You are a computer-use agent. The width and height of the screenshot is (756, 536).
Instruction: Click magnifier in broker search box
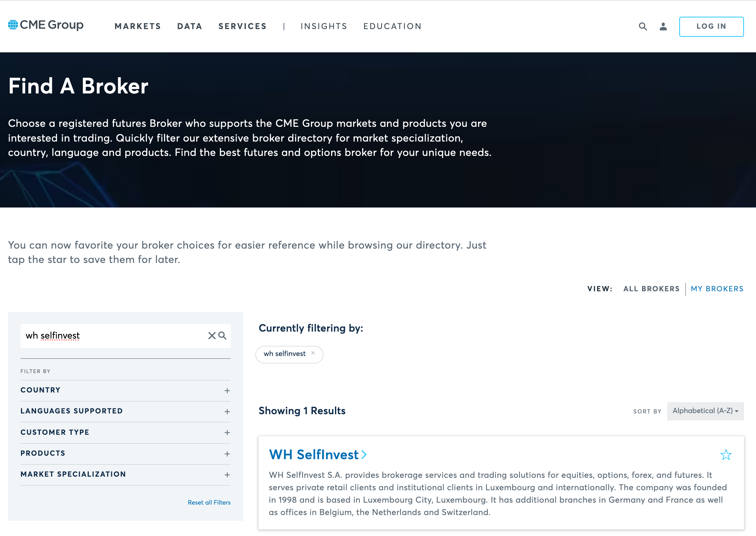coord(223,335)
